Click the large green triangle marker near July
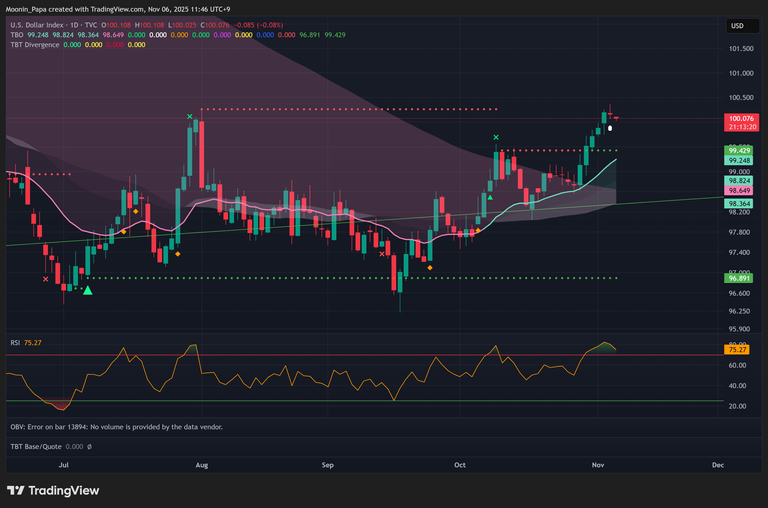The width and height of the screenshot is (768, 508). [88, 290]
